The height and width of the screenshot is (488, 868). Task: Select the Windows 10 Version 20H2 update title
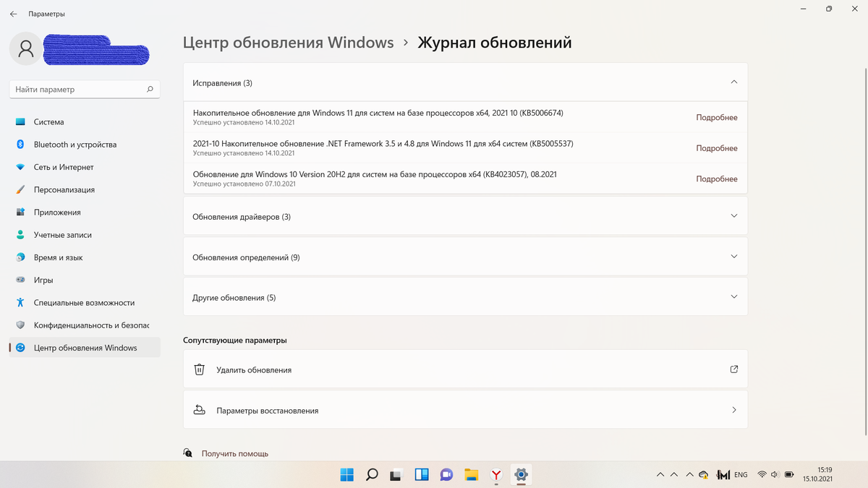point(375,174)
